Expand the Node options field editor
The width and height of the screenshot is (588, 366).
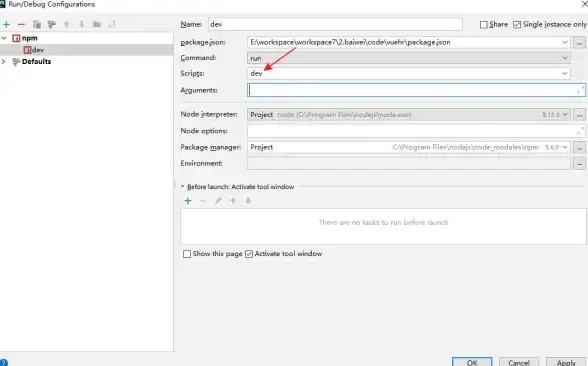(x=580, y=130)
